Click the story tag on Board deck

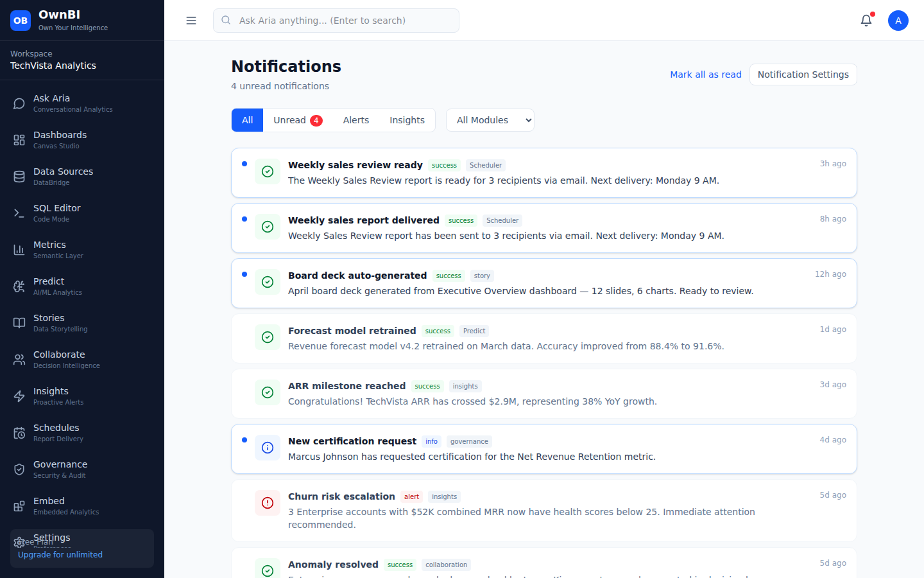click(x=482, y=276)
